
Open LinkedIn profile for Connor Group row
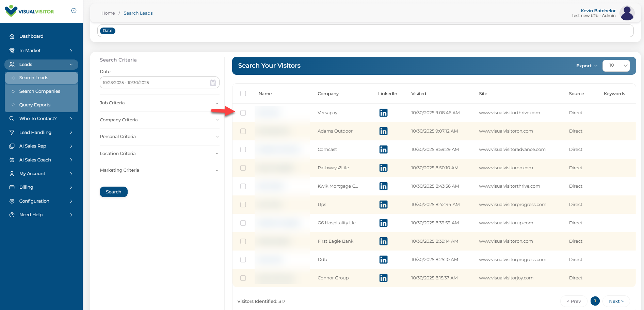[383, 278]
